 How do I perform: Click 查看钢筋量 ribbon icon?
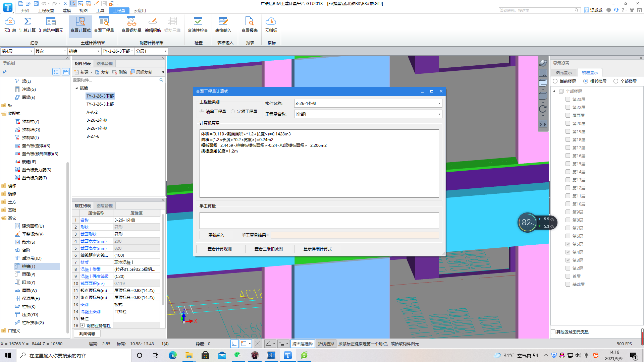coord(131,22)
